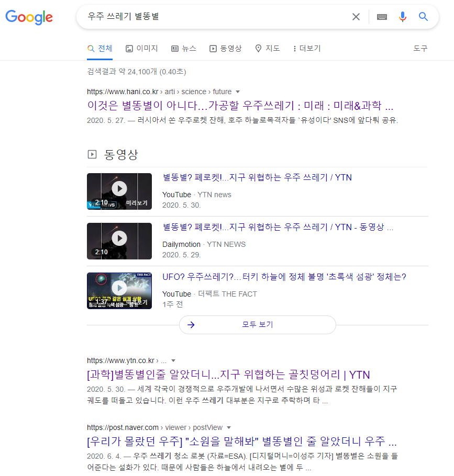Viewport: 454px width, 476px height.
Task: Expand options arrow next to ytn.co.kr URL
Action: click(173, 360)
